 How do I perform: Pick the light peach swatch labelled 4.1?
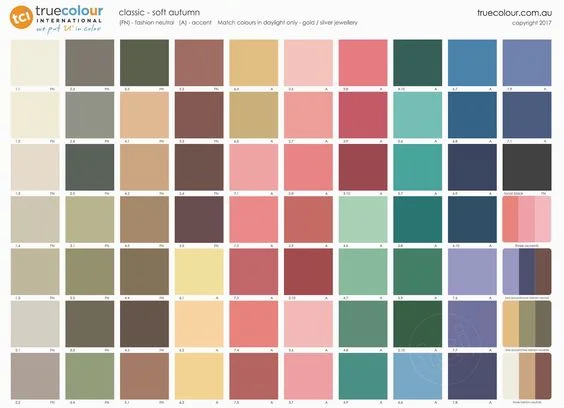(144, 115)
